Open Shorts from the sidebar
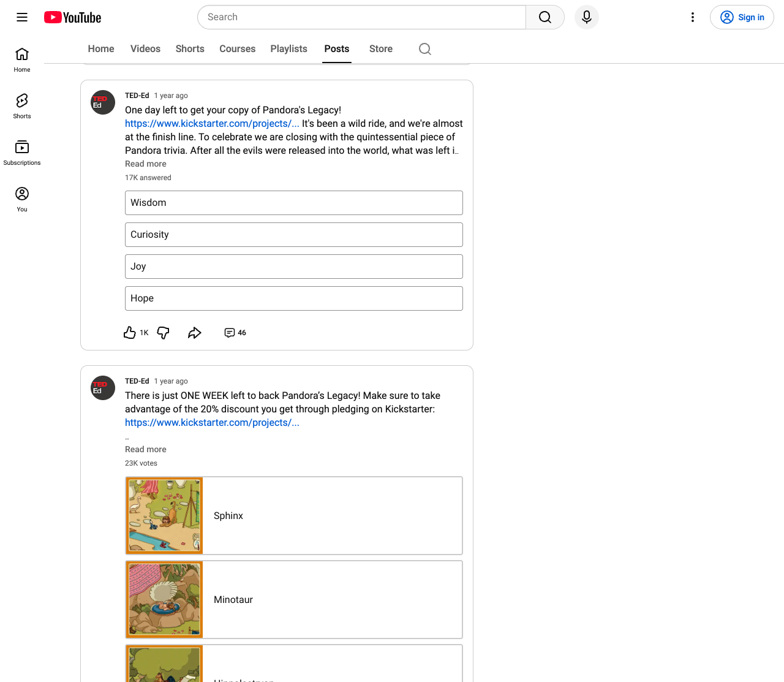This screenshot has width=784, height=682. tap(22, 107)
